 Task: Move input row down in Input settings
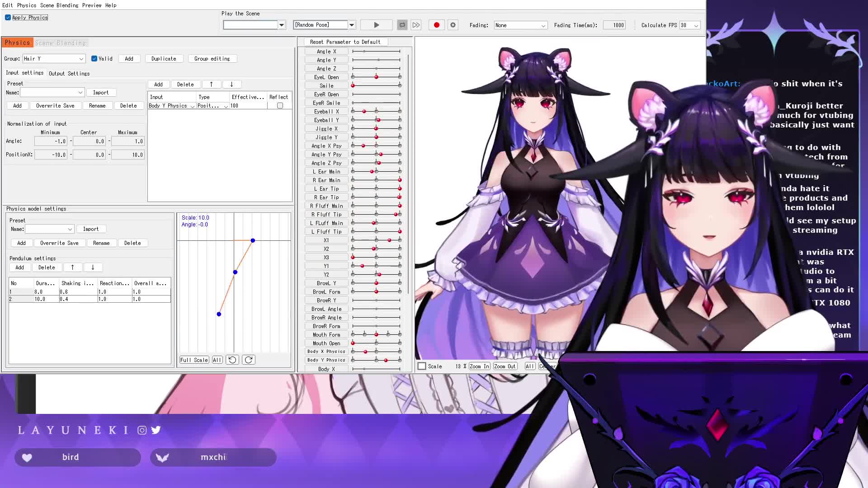click(231, 84)
